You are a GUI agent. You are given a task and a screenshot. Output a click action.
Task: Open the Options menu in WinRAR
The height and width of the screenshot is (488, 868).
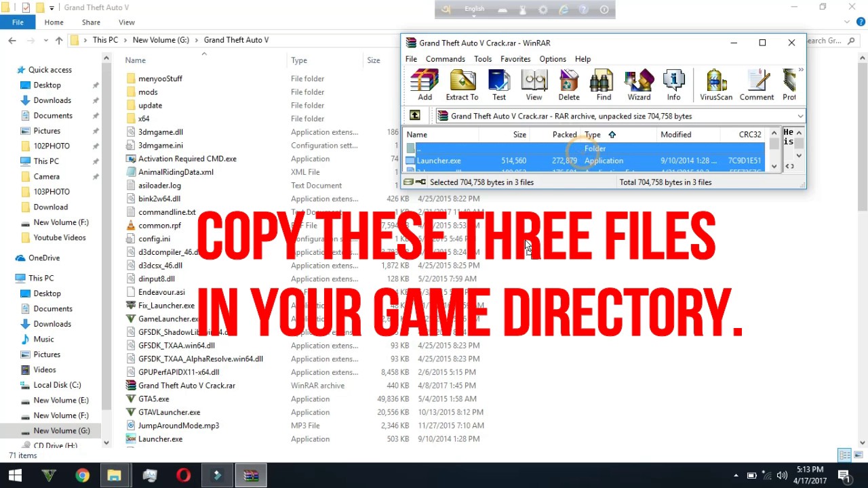(553, 59)
